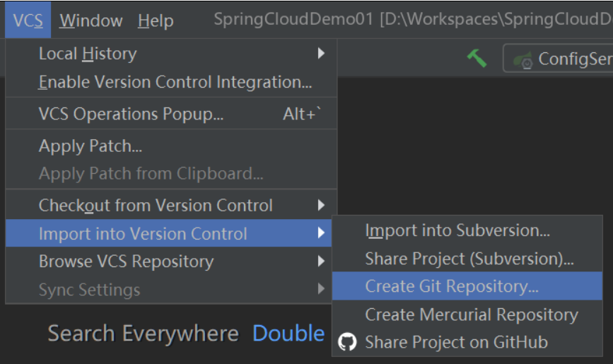Expand the Local History submenu arrow
The height and width of the screenshot is (364, 613).
[321, 53]
